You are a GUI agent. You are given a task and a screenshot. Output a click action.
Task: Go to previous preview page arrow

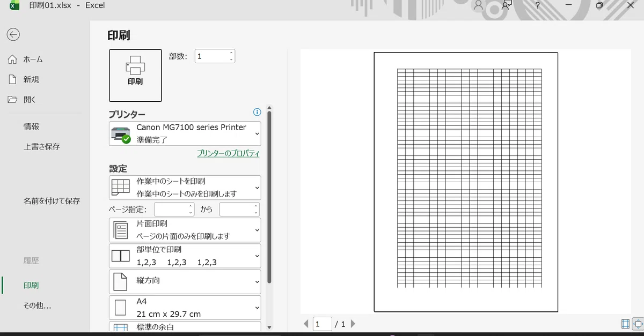coord(306,324)
